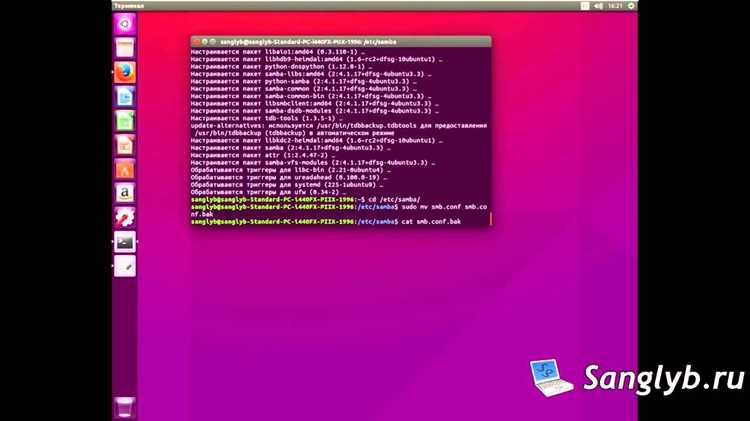
Task: Click the Терминал label in top panel
Action: [129, 6]
